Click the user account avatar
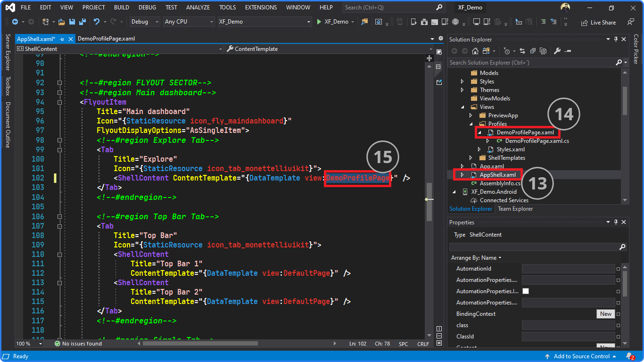 point(565,8)
